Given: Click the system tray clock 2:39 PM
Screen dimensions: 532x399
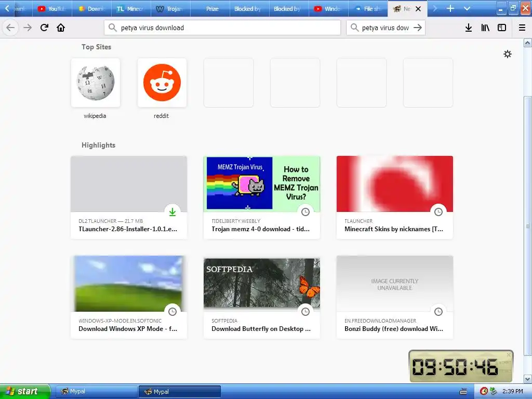Looking at the screenshot, I should click(x=513, y=392).
